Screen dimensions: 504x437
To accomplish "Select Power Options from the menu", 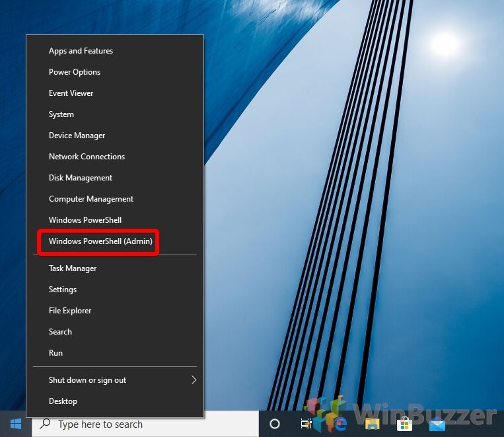I will click(115, 72).
